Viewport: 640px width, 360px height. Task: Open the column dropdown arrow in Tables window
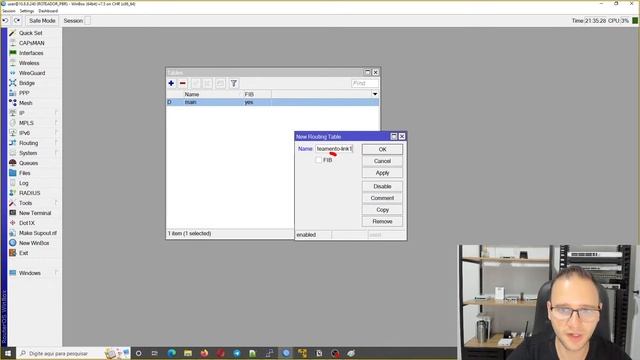(375, 94)
